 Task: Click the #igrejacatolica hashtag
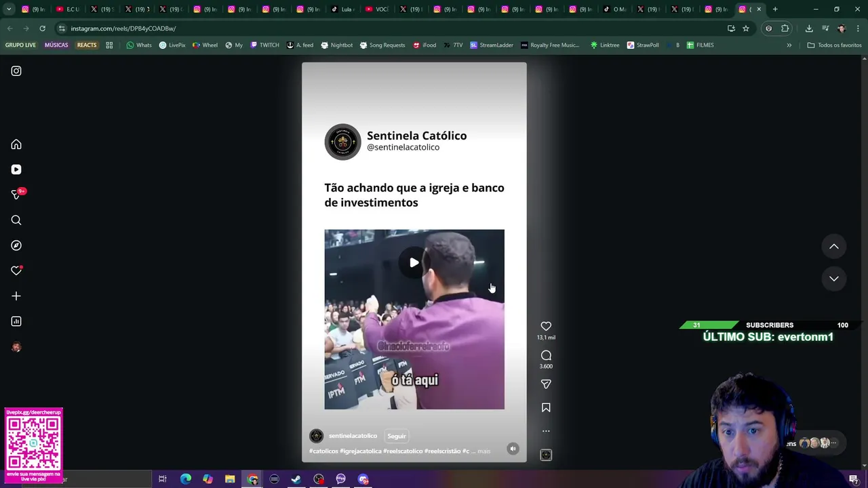[361, 451]
